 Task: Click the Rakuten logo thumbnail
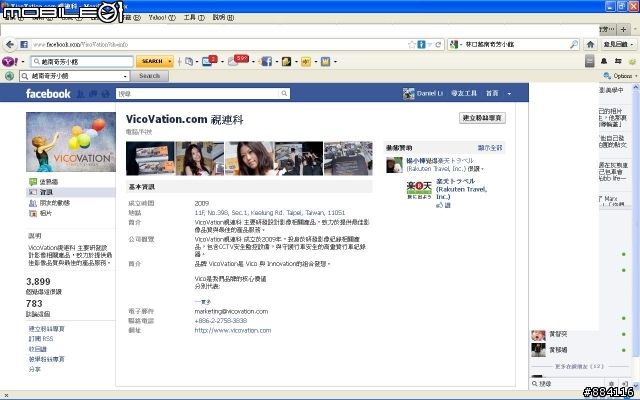click(x=419, y=191)
